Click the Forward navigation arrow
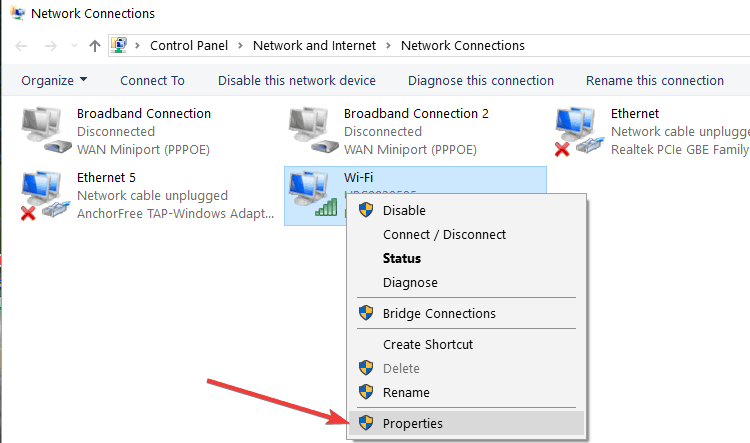 (x=50, y=46)
